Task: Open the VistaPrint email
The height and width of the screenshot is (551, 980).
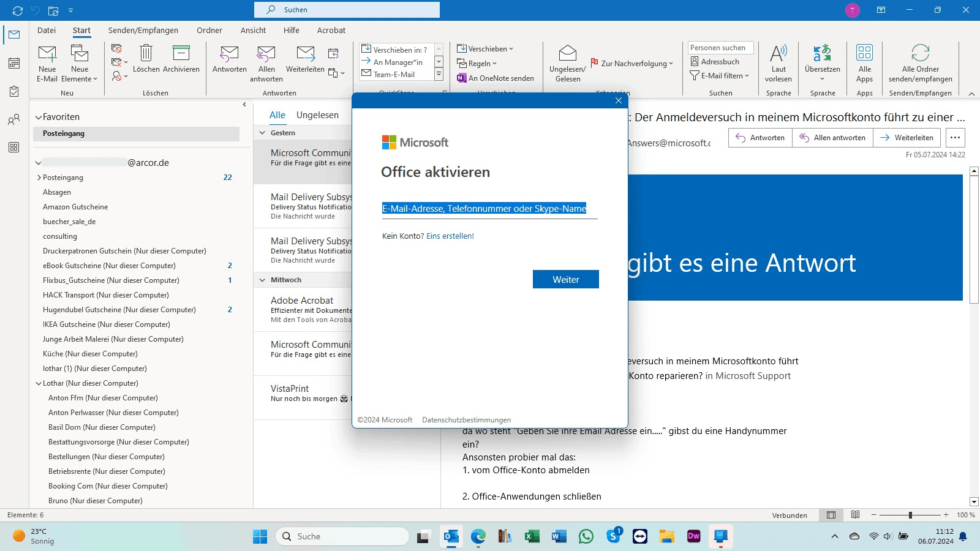Action: 303,398
